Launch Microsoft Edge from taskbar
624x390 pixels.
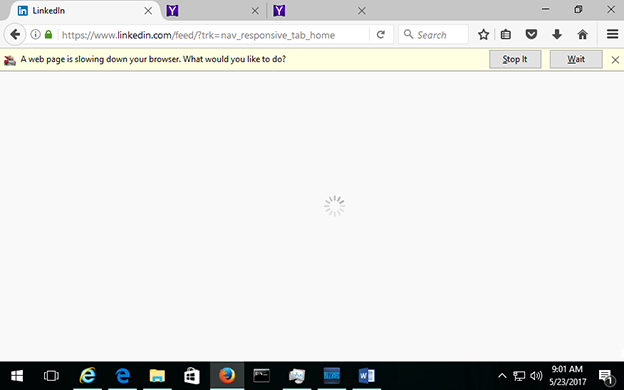click(123, 376)
